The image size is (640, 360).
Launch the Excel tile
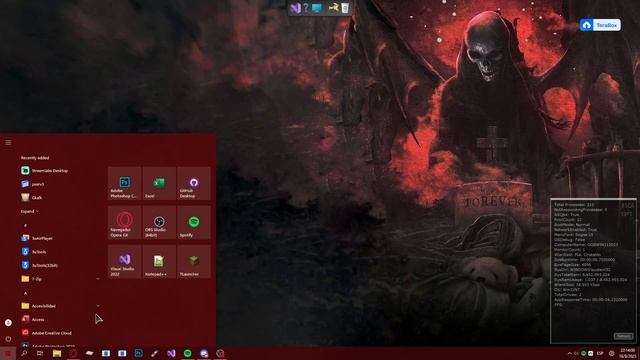[159, 183]
